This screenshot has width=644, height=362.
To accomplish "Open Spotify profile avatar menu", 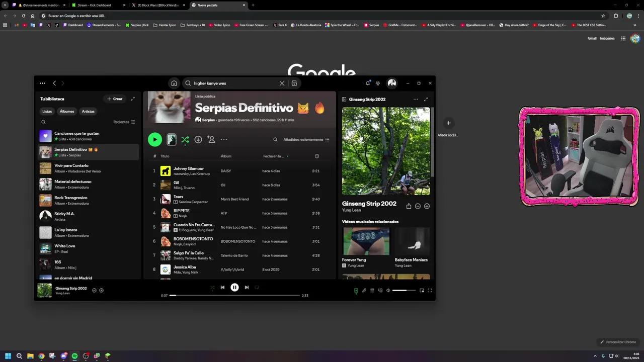I will pyautogui.click(x=392, y=83).
